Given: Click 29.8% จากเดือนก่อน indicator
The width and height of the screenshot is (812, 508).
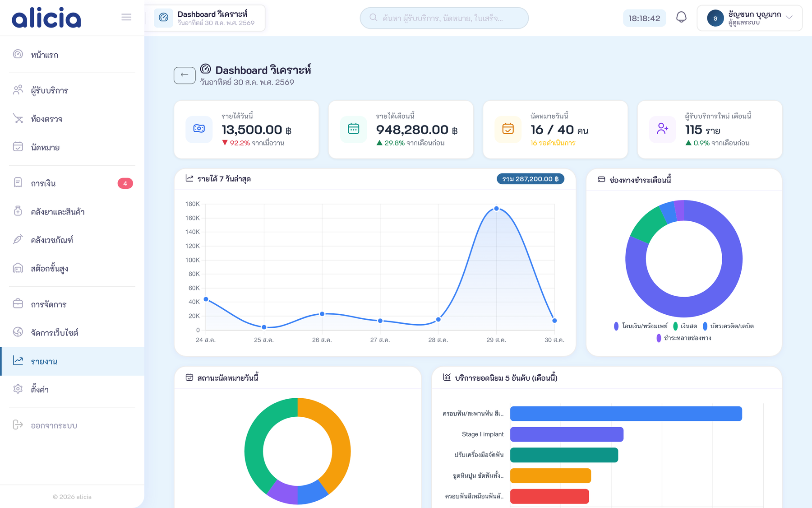Looking at the screenshot, I should 411,143.
